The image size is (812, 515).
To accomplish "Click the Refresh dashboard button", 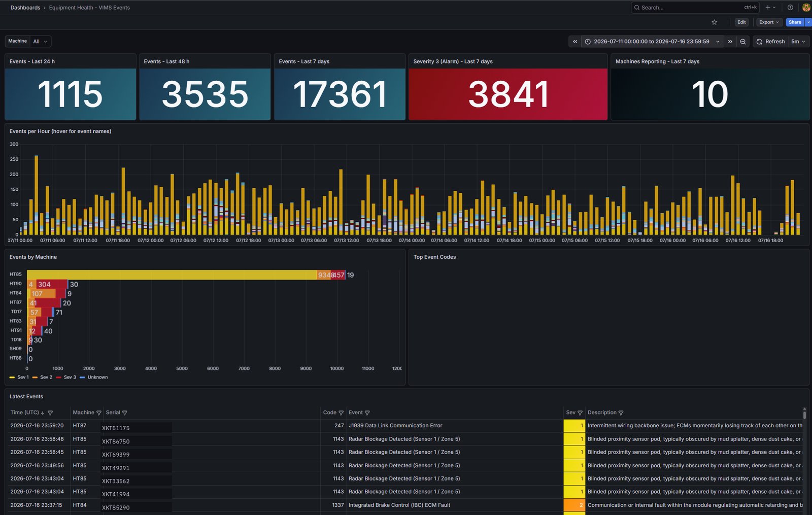I will (x=770, y=42).
